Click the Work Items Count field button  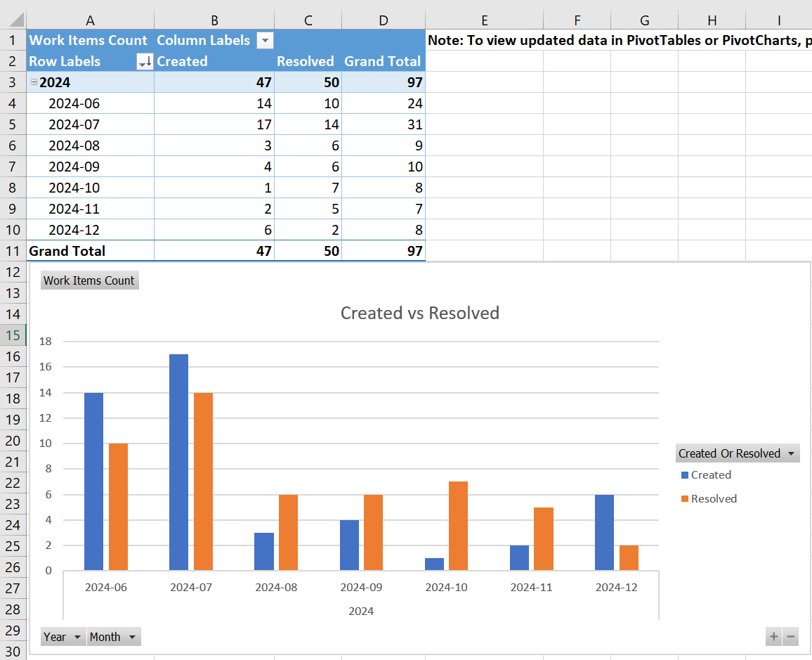pos(89,280)
